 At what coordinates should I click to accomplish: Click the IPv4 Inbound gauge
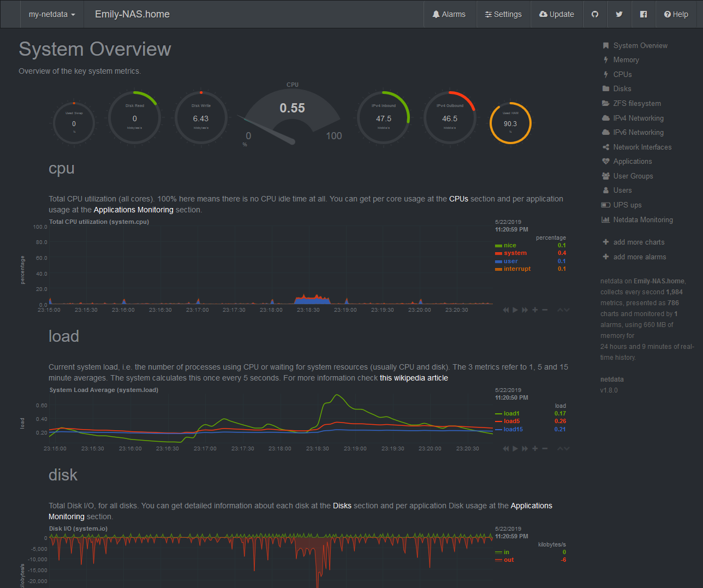[384, 118]
